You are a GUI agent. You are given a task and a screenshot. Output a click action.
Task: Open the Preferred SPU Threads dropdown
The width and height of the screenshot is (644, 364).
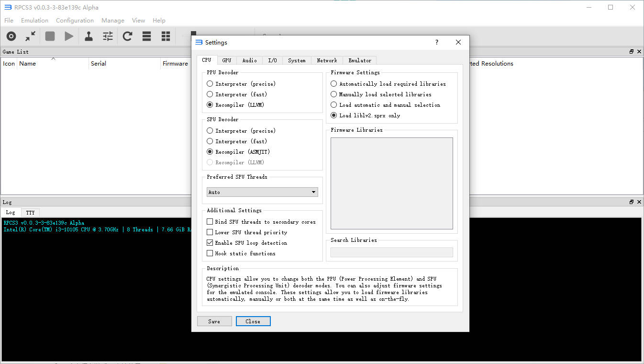262,192
